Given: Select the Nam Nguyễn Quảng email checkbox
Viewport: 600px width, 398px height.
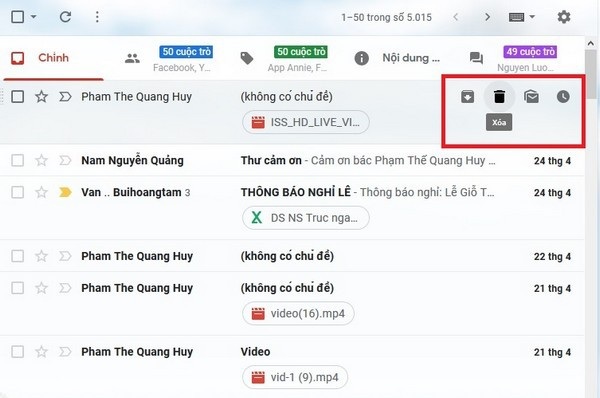Looking at the screenshot, I should [x=18, y=160].
